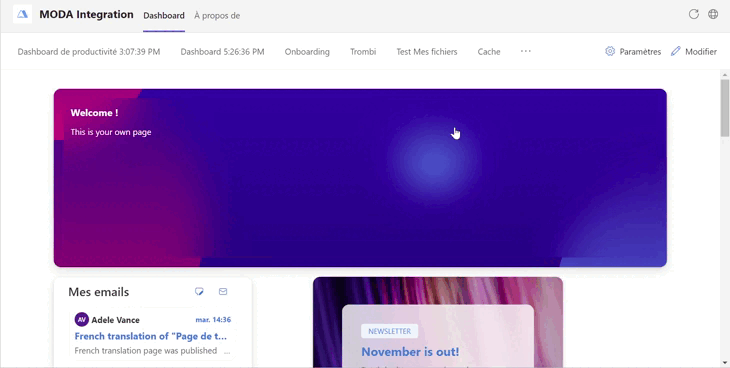Click the scrollbar down arrow

[x=725, y=362]
